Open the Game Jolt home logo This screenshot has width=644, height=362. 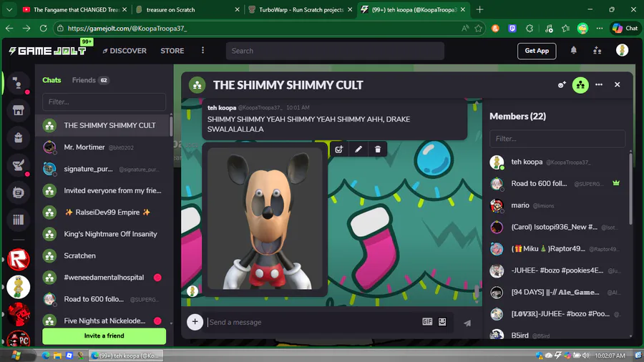48,51
